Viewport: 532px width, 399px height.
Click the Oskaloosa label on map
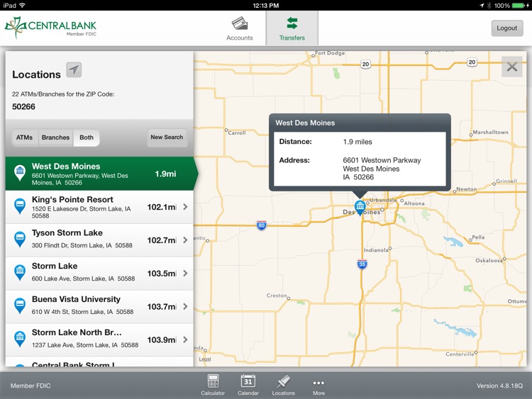pos(489,260)
